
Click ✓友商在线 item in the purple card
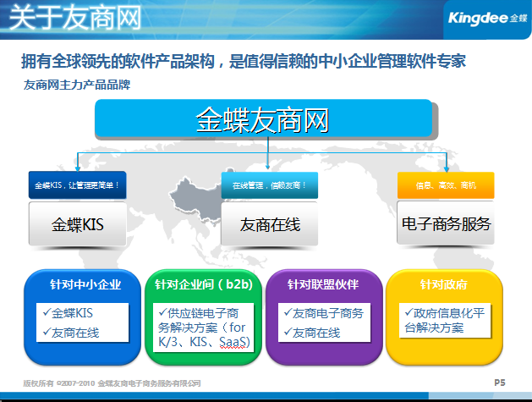(312, 333)
